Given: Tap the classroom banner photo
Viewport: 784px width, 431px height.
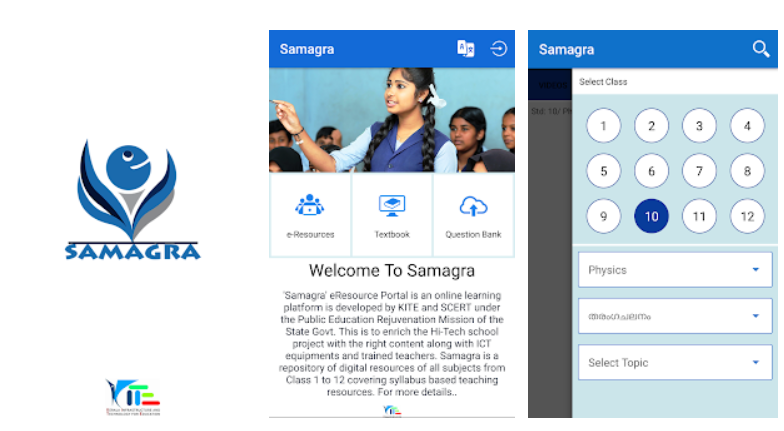Looking at the screenshot, I should coord(392,120).
